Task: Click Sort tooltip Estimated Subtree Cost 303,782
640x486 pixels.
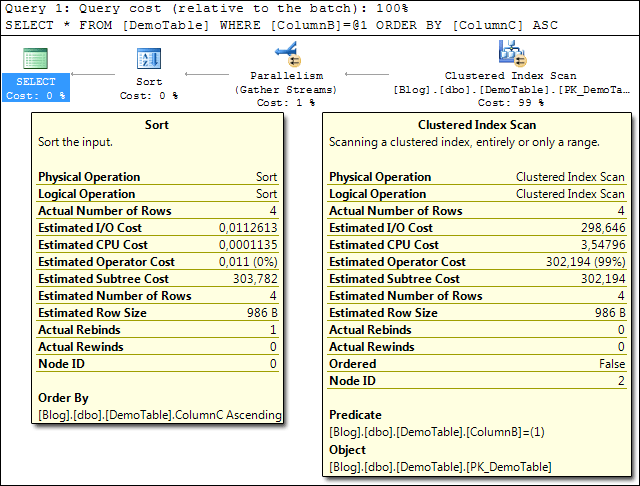Action: tap(158, 279)
